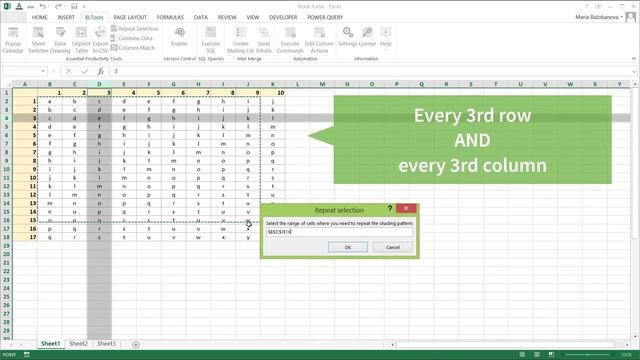Click Cancel in Repeat selection dialog
The image size is (640, 360).
tap(393, 247)
